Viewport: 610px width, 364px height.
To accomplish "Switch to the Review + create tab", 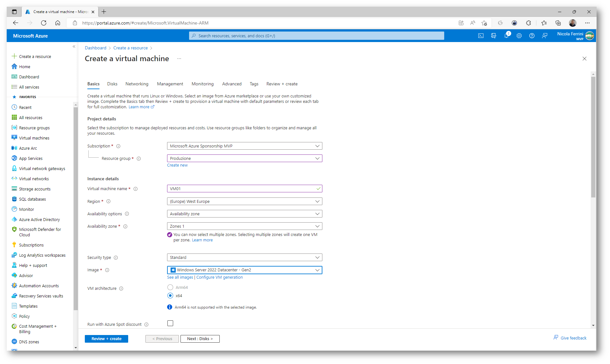I will coord(282,84).
